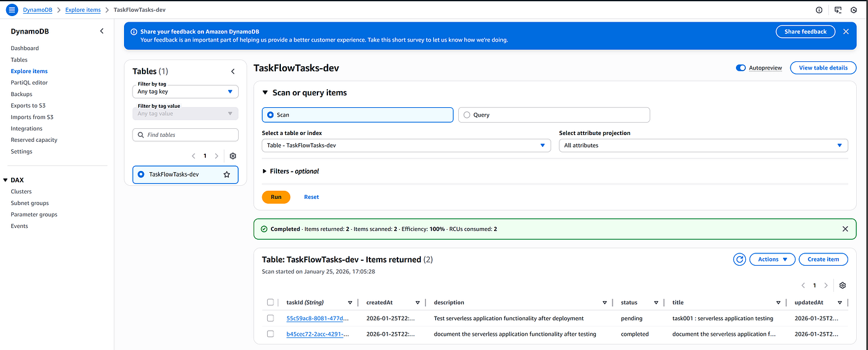Viewport: 868px width, 350px height.
Task: Click the Reset button
Action: (x=311, y=197)
